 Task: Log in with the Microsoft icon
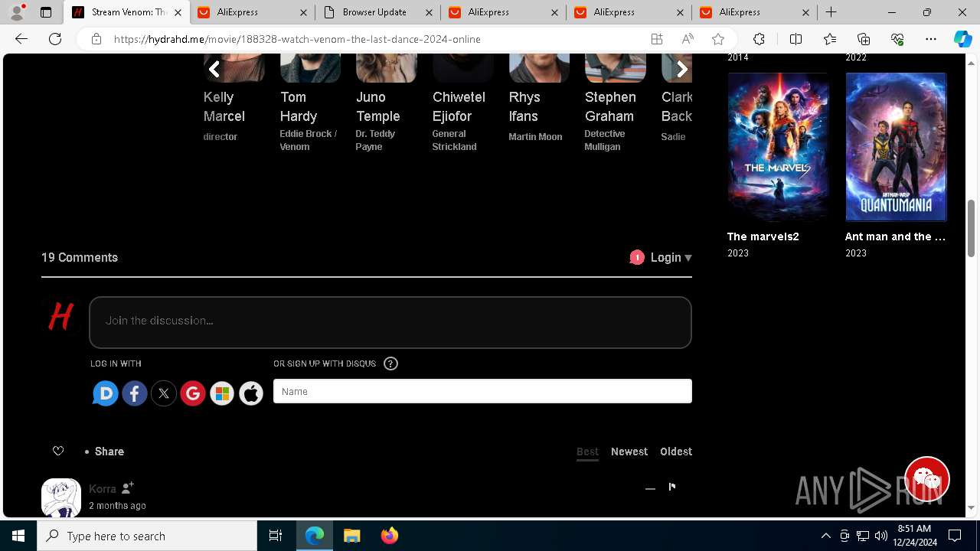click(222, 393)
